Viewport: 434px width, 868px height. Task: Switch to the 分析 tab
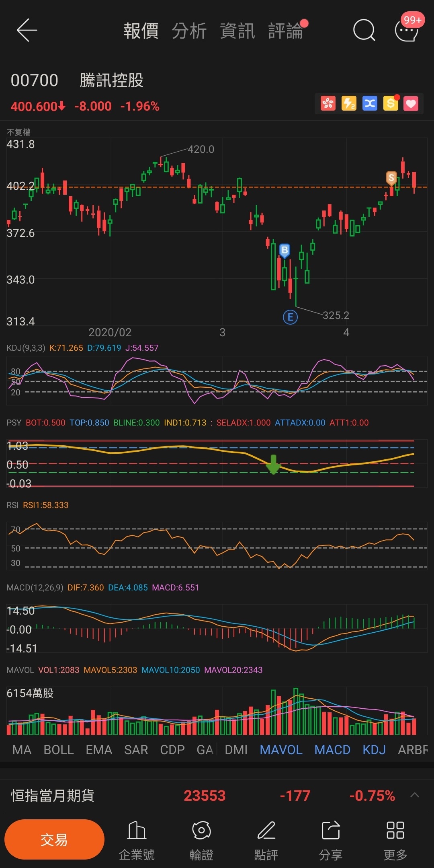tap(189, 31)
